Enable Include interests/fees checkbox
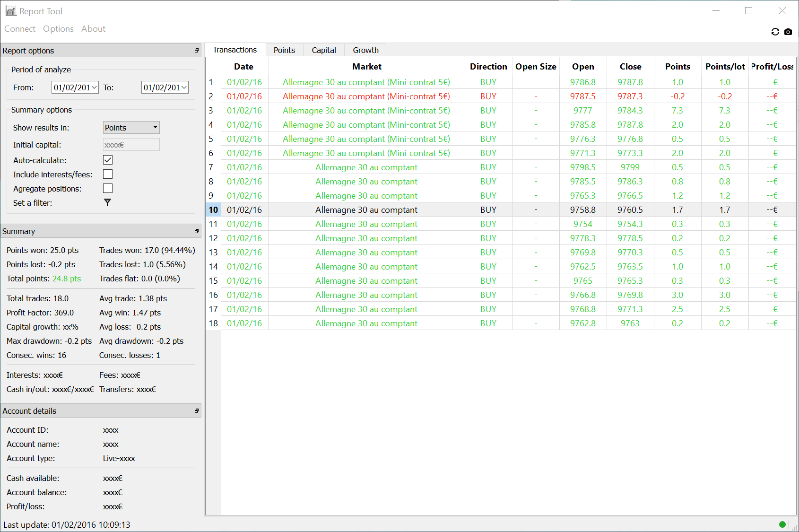 (108, 174)
